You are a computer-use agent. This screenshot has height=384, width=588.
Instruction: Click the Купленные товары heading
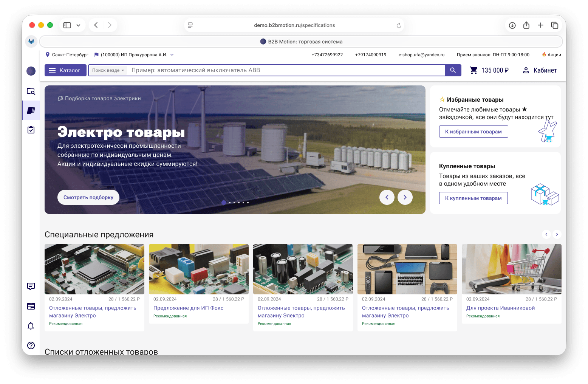467,166
